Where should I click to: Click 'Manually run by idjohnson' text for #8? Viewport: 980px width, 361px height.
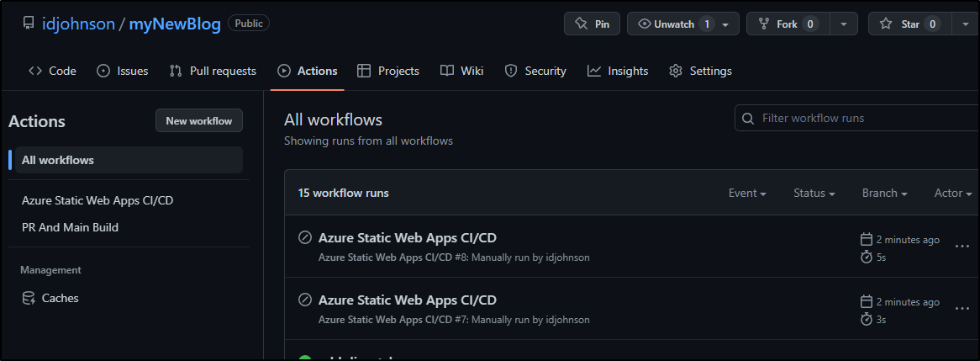tap(530, 257)
